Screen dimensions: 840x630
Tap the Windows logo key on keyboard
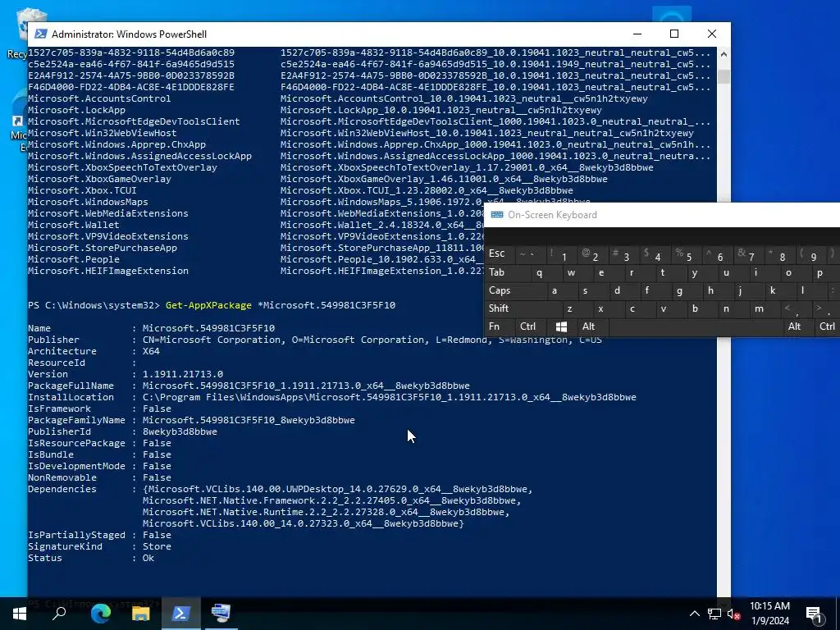click(x=561, y=326)
